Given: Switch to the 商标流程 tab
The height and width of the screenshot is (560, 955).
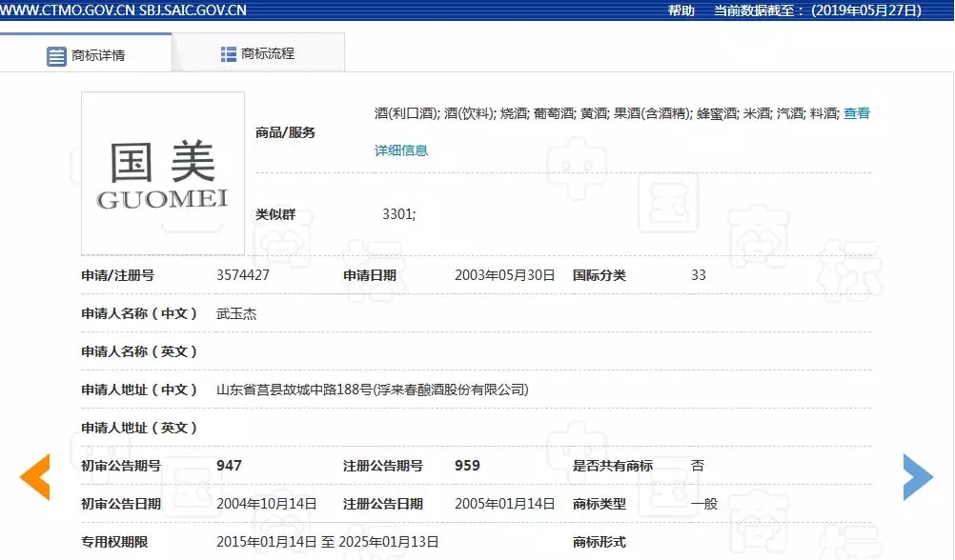Looking at the screenshot, I should 258,53.
